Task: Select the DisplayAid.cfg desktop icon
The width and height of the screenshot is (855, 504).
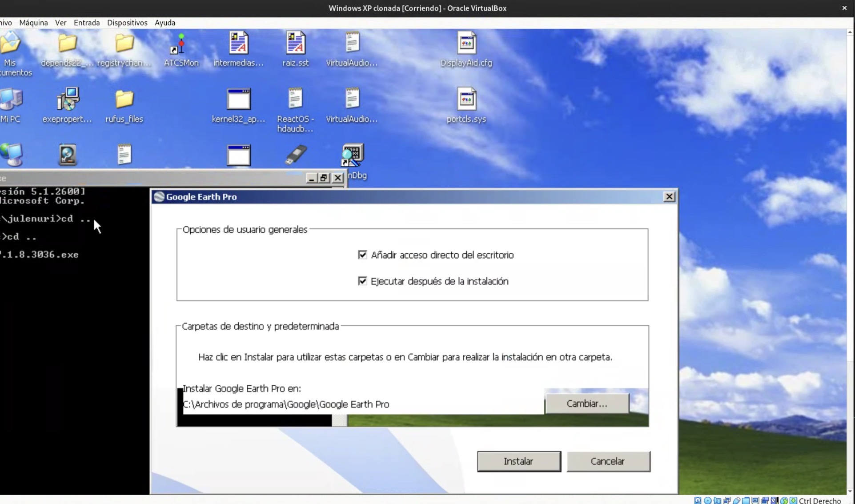Action: click(x=466, y=44)
